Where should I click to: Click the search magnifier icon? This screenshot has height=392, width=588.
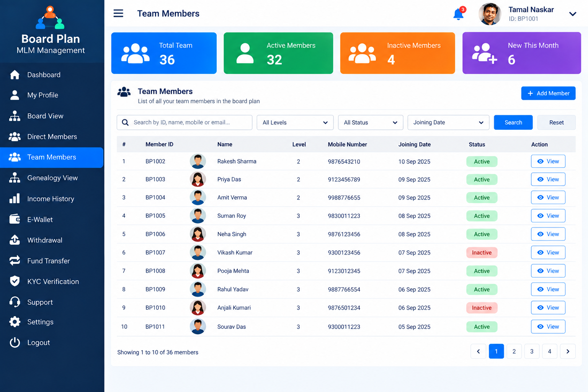(125, 122)
